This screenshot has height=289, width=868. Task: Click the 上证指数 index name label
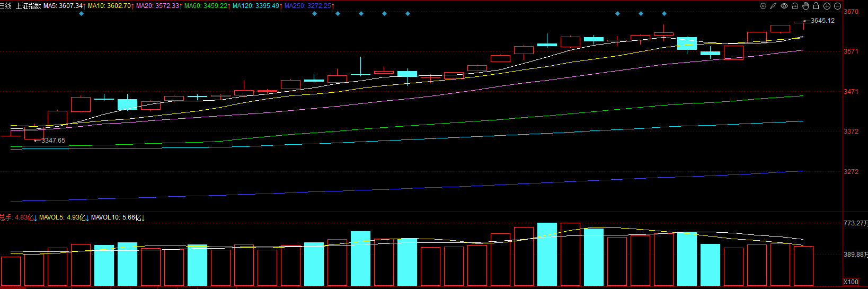click(x=28, y=6)
